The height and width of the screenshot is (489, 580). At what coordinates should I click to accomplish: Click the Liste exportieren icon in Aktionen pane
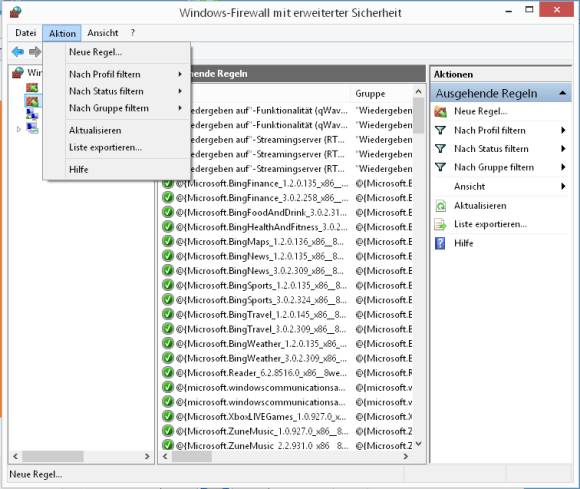440,224
